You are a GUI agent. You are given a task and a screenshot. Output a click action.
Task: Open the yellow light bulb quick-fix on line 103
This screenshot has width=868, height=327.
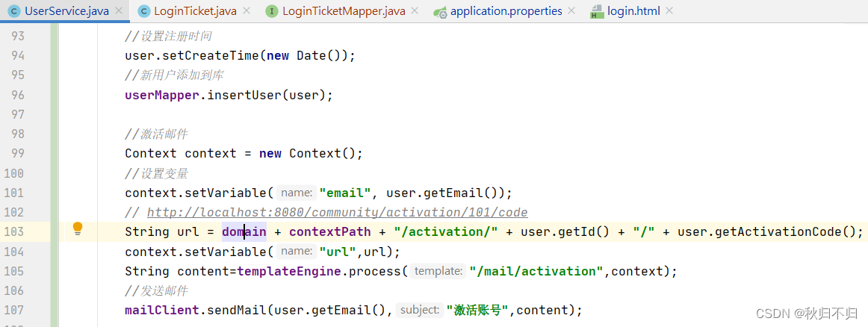[x=78, y=228]
